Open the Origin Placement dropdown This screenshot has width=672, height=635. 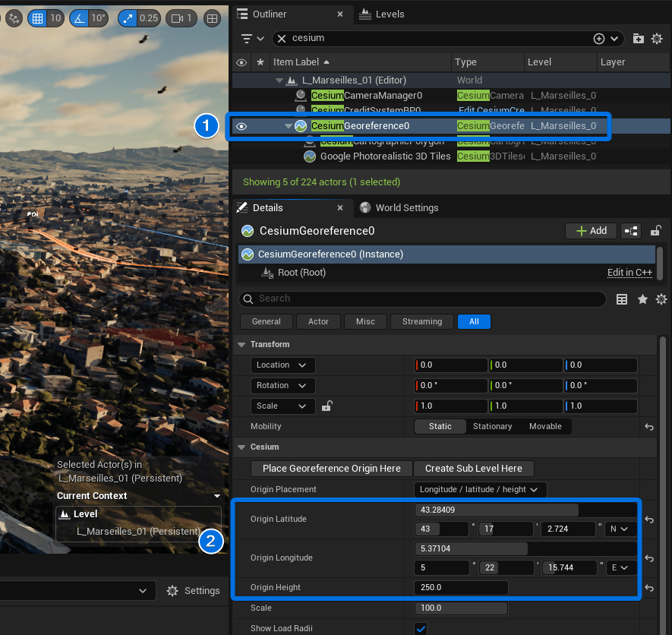480,489
